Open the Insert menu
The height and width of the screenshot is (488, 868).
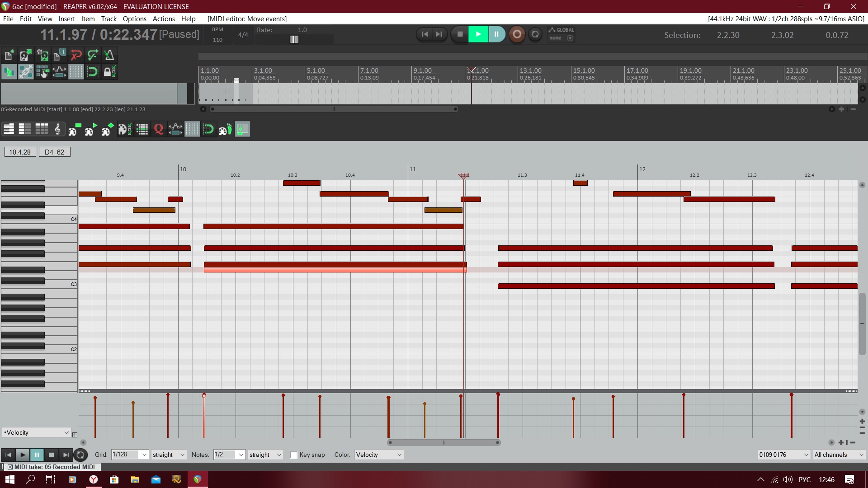pos(66,19)
